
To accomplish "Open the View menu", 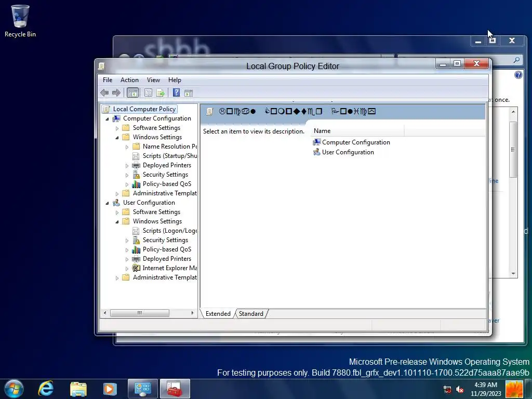I will pyautogui.click(x=153, y=80).
